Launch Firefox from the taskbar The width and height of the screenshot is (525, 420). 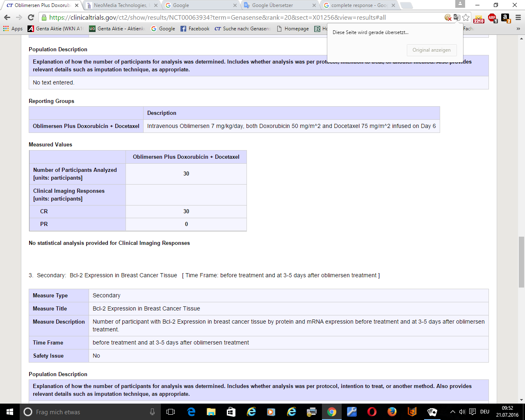point(392,412)
